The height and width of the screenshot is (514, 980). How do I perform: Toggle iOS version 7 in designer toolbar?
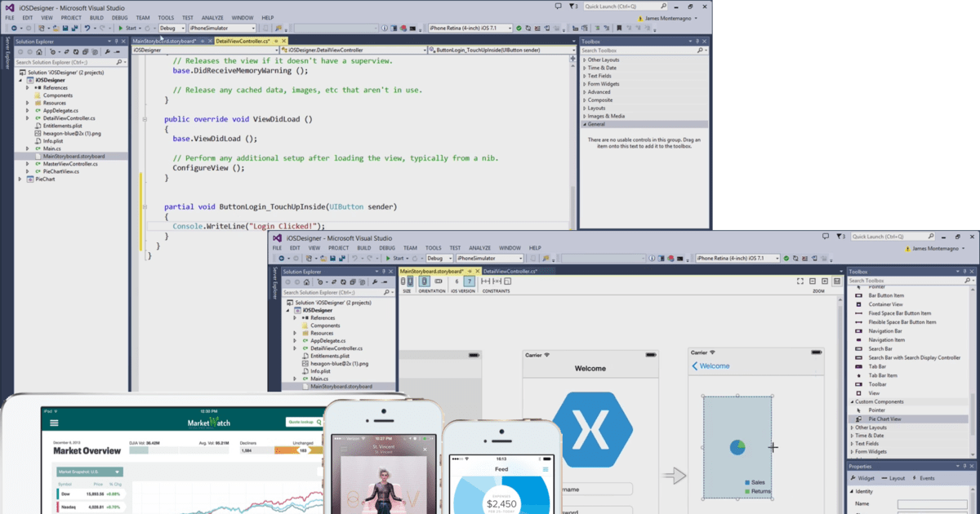click(x=470, y=281)
